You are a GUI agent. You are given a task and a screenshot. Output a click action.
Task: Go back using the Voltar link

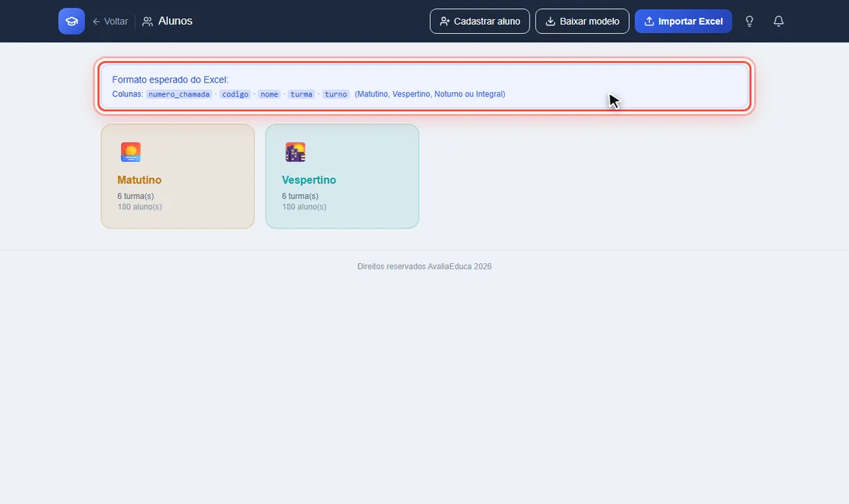coord(110,21)
